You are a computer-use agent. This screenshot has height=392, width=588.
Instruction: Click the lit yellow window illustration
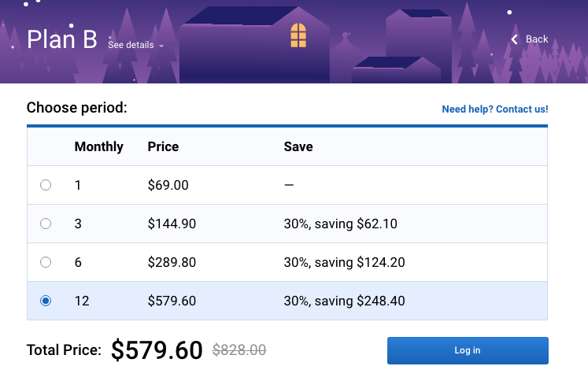pos(298,35)
